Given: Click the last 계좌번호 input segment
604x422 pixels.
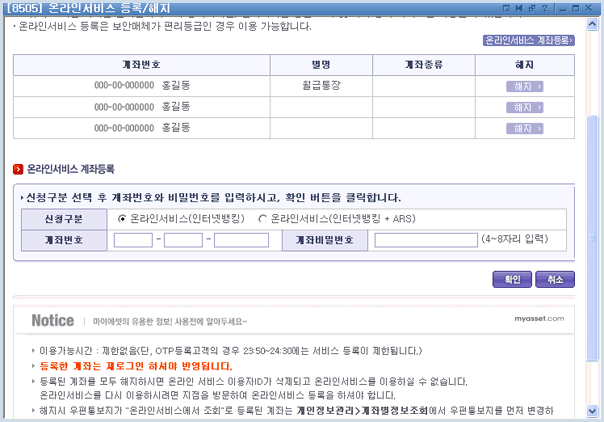Looking at the screenshot, I should point(239,239).
